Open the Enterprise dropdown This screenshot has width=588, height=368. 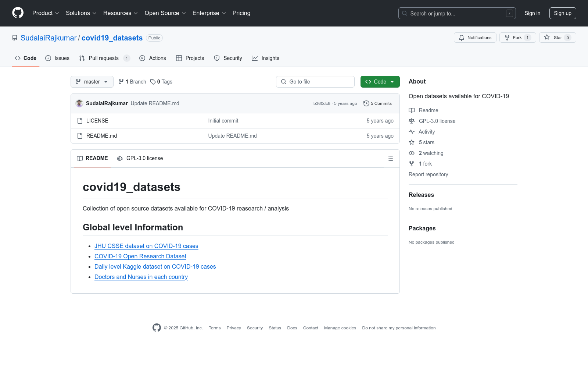pos(209,13)
